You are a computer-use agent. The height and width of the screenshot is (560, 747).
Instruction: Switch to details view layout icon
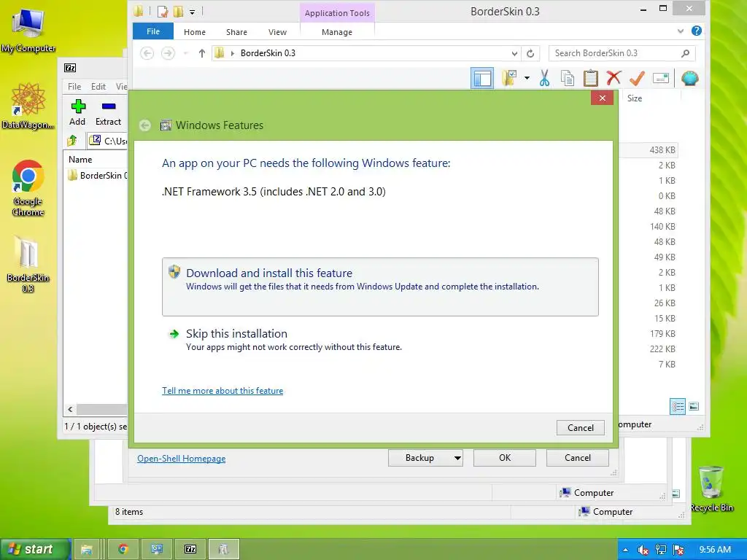pos(678,407)
